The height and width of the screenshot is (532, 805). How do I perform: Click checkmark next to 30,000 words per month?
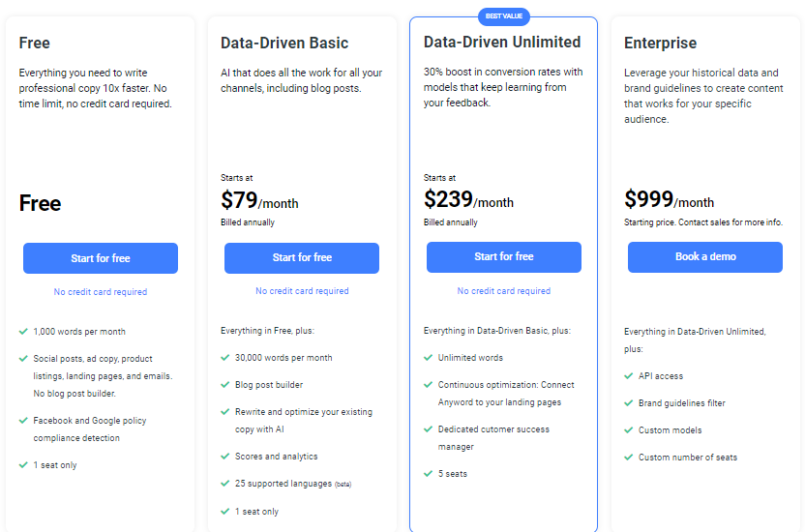point(225,358)
